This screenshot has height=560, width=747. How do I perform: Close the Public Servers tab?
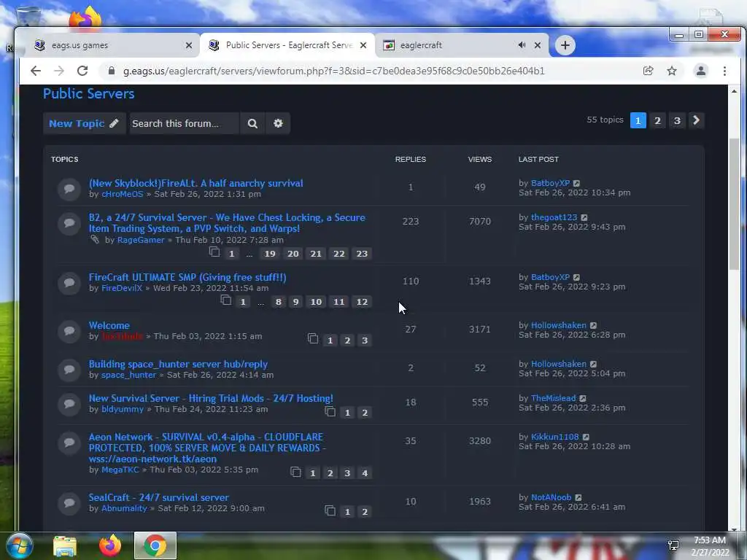[x=363, y=45]
